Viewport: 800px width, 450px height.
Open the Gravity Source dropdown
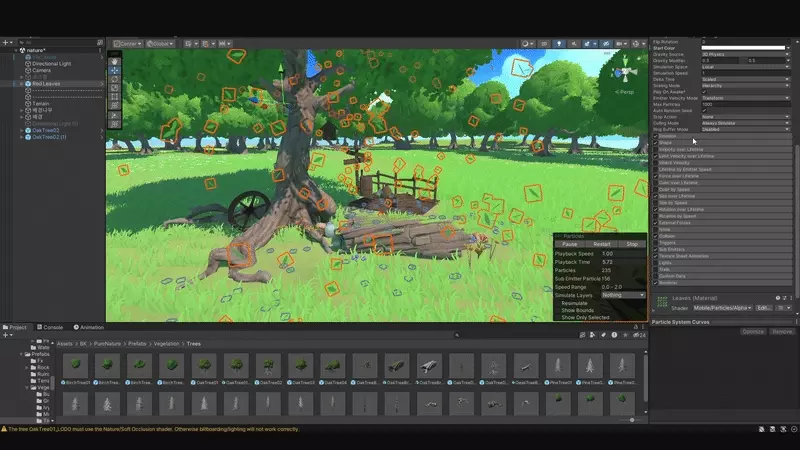745,54
